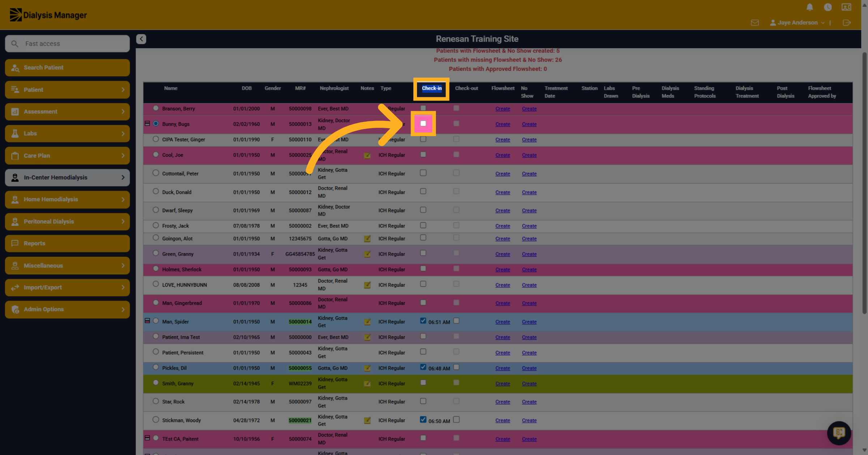The width and height of the screenshot is (868, 455).
Task: Open the contact card icon
Action: click(846, 7)
